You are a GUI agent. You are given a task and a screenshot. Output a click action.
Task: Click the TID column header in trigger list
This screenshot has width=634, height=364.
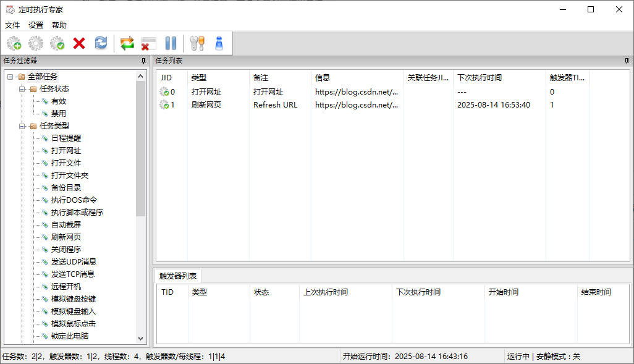pos(172,292)
